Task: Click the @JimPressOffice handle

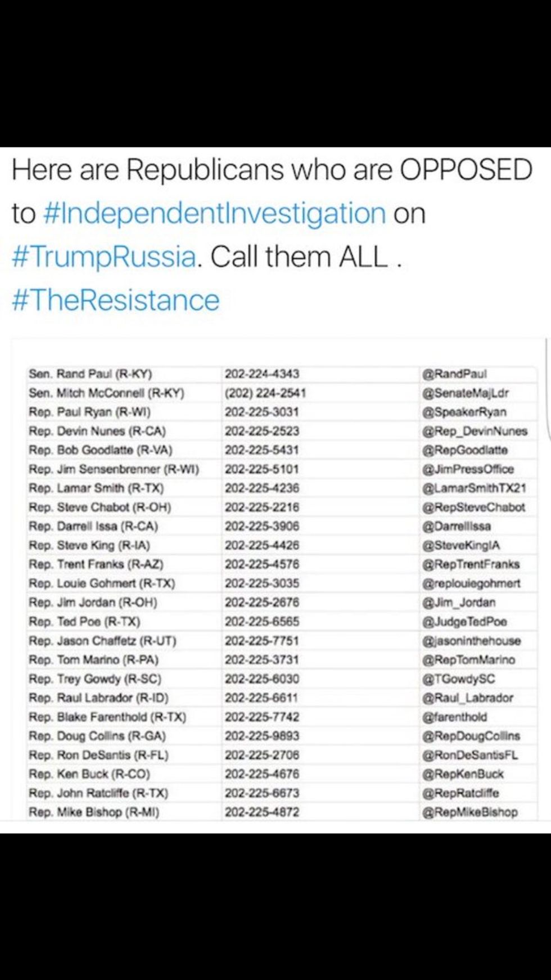Action: 468,469
